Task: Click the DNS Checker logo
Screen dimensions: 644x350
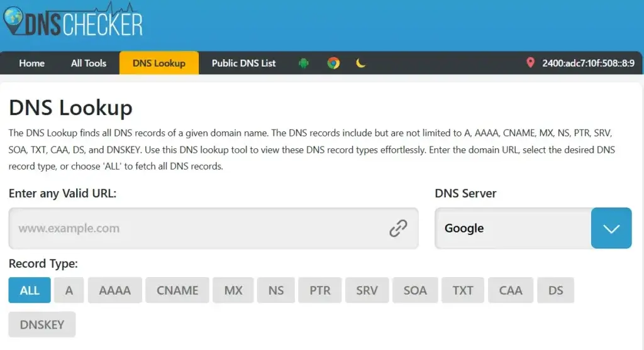Action: [74, 20]
